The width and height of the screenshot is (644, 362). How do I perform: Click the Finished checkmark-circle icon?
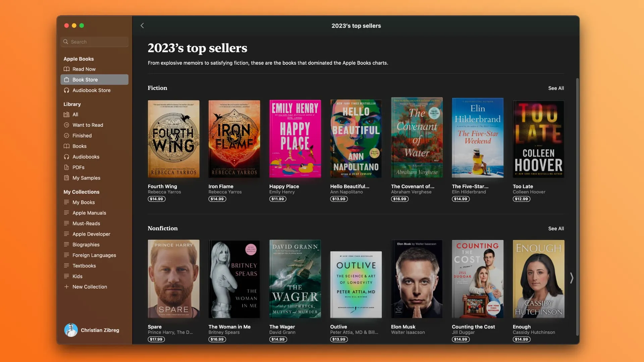pyautogui.click(x=66, y=136)
